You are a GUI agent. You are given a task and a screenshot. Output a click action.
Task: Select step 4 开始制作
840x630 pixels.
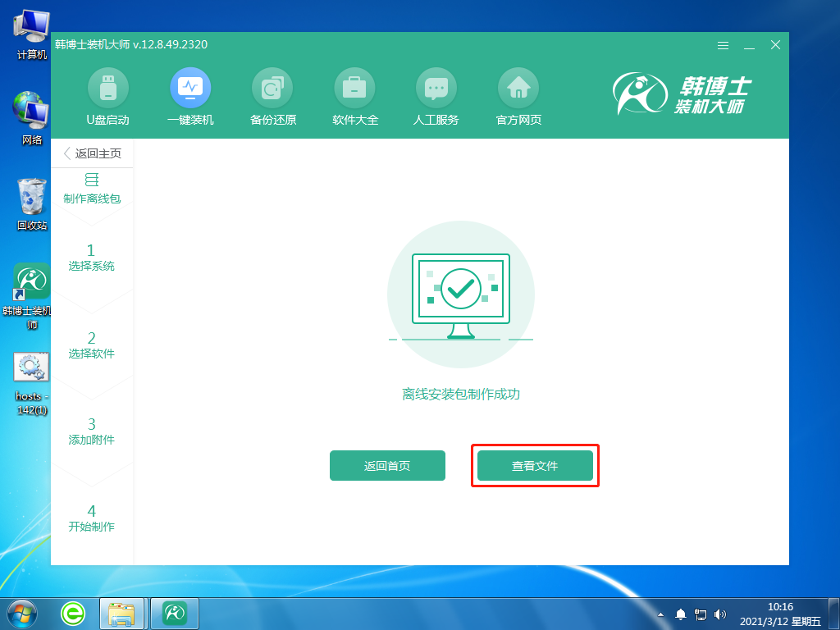click(92, 518)
